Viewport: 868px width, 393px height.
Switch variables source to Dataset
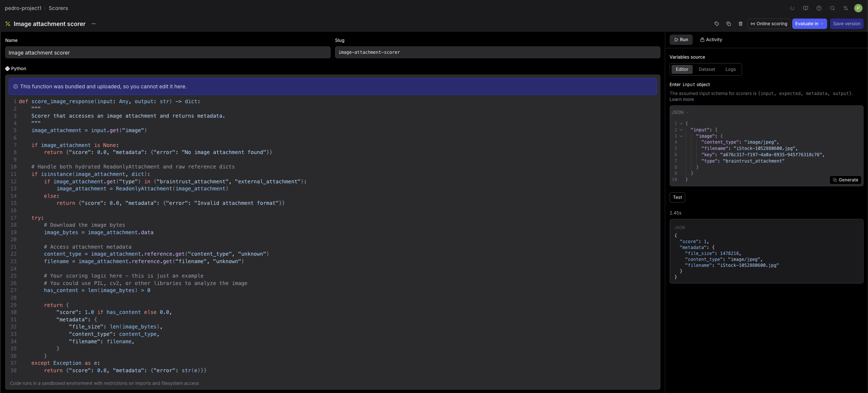click(x=706, y=69)
